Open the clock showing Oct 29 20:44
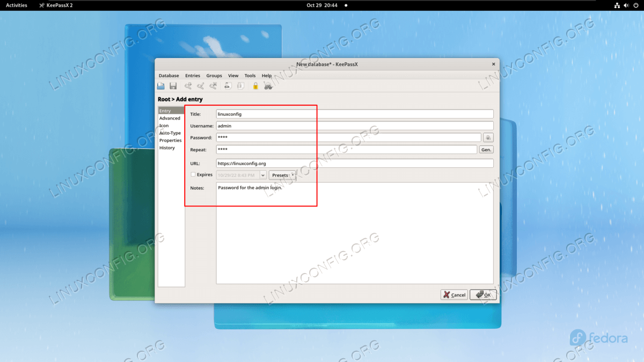This screenshot has width=644, height=362. [x=322, y=5]
